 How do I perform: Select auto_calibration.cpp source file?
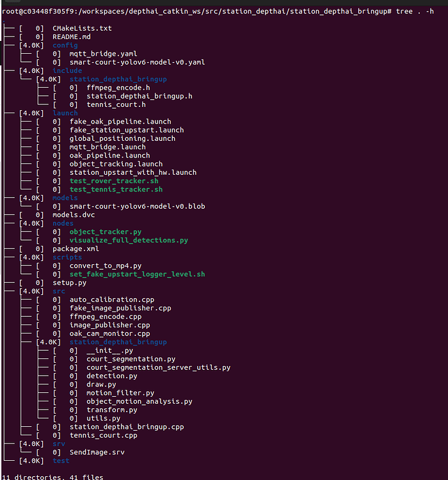tap(112, 300)
